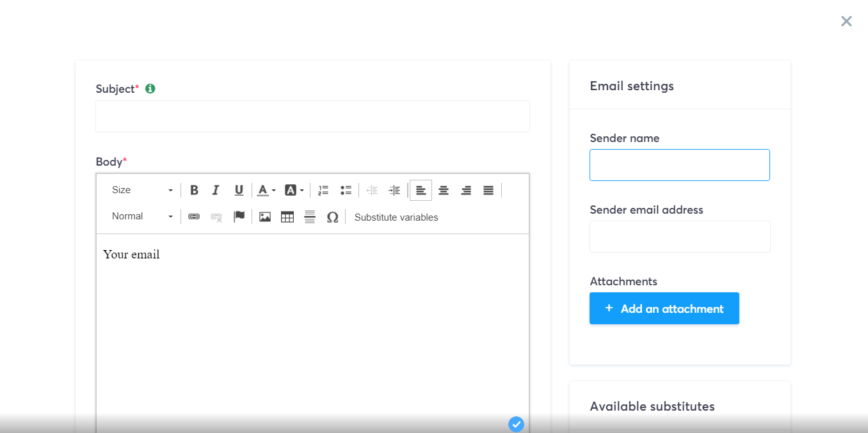Screen dimensions: 868x433
Task: Insert an image into the email body
Action: point(264,217)
